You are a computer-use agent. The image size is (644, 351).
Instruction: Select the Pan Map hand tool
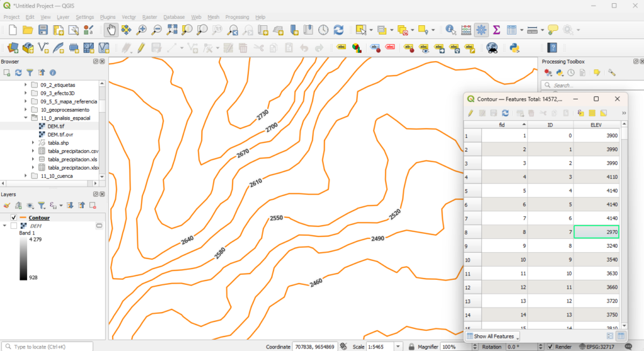[x=111, y=30]
